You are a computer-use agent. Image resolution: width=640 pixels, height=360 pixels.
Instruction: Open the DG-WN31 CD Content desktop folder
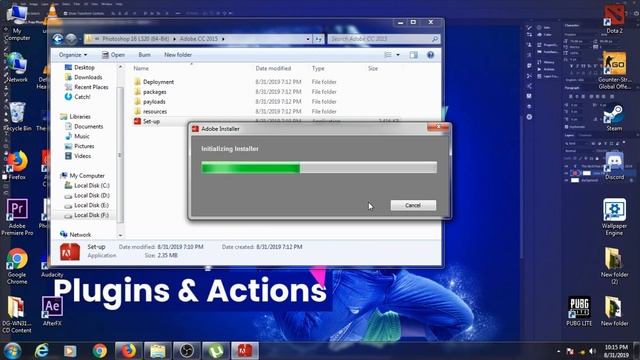click(17, 315)
